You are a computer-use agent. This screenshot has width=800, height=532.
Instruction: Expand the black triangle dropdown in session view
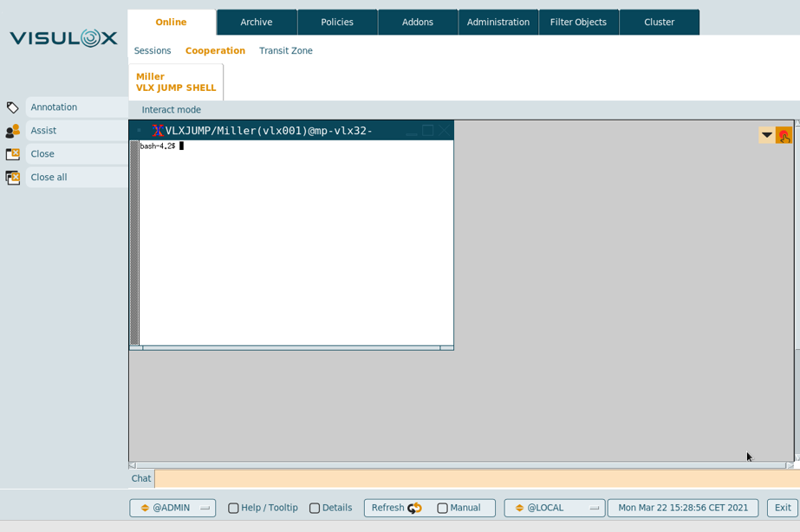766,135
